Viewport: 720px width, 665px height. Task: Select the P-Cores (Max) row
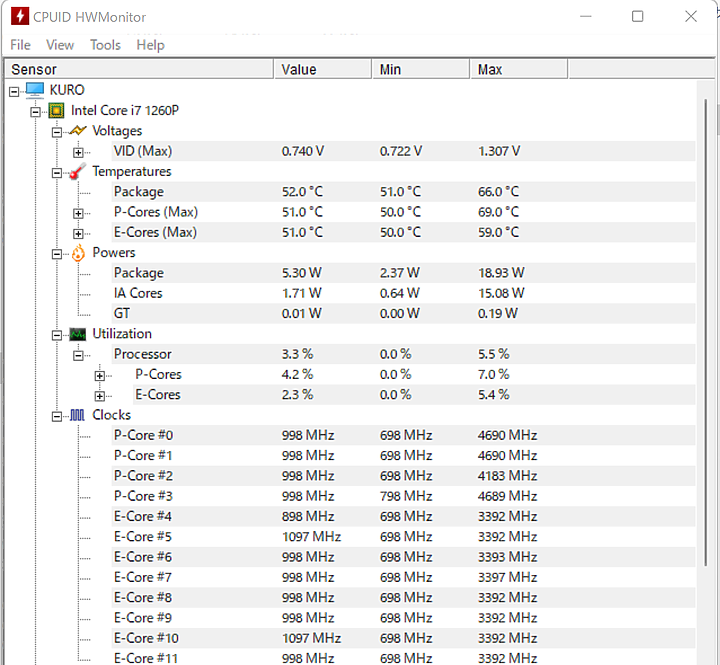coord(403,212)
